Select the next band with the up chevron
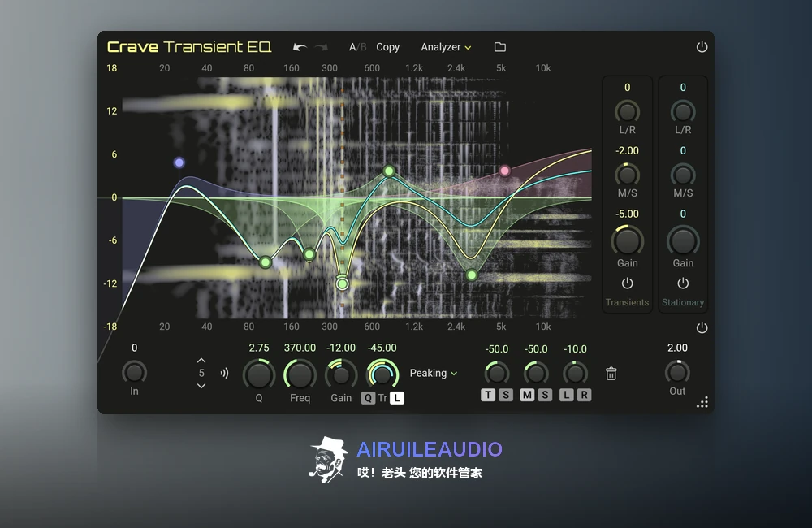 pyautogui.click(x=201, y=360)
